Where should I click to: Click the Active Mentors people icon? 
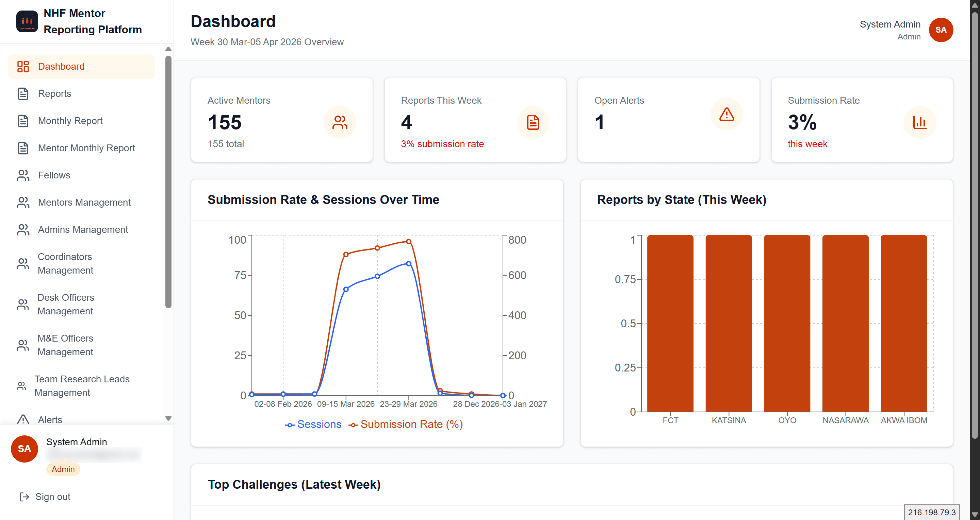point(339,122)
